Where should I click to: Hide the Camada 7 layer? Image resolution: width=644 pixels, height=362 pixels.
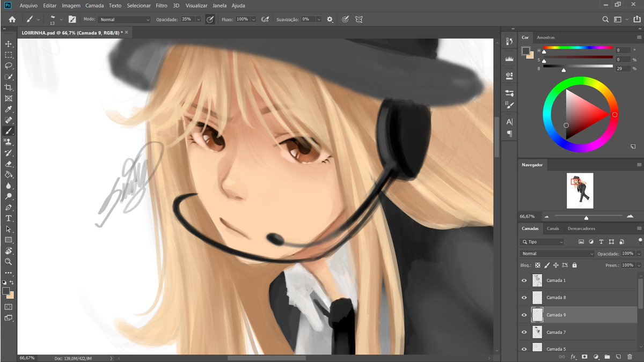tap(524, 333)
